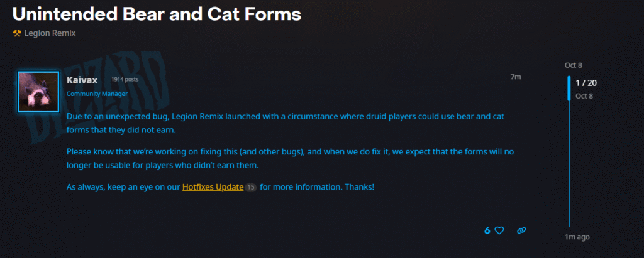
Task: Click the 1 / 20 post counter
Action: point(586,83)
